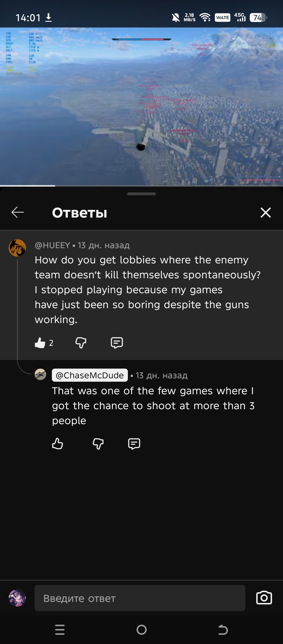
Task: Dislike the reply mentioning @ChaseMcDude
Action: (98, 444)
